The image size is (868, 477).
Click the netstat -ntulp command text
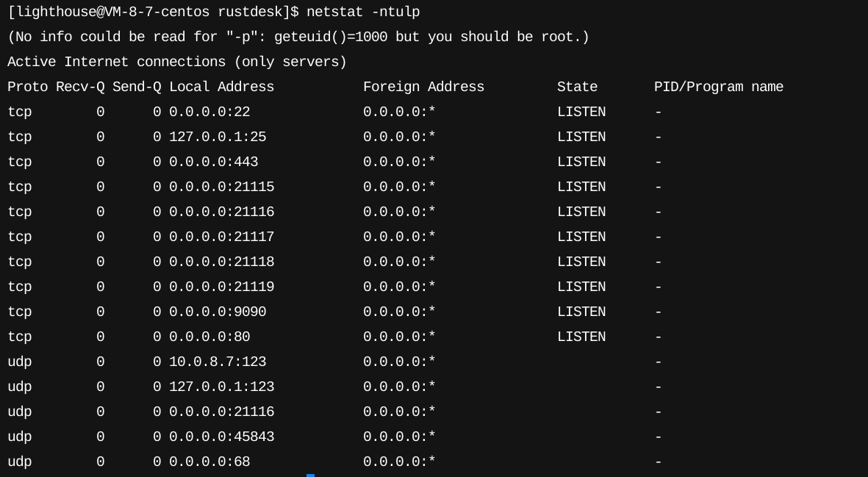(363, 12)
